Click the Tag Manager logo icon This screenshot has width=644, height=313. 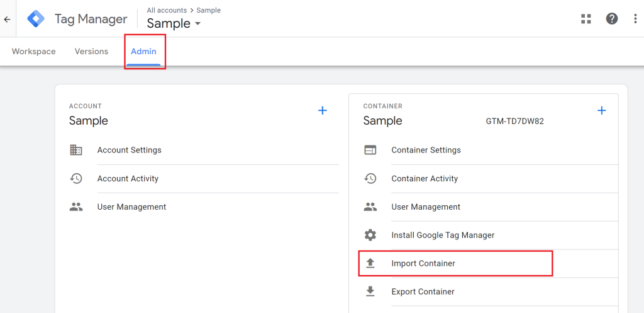[x=36, y=19]
